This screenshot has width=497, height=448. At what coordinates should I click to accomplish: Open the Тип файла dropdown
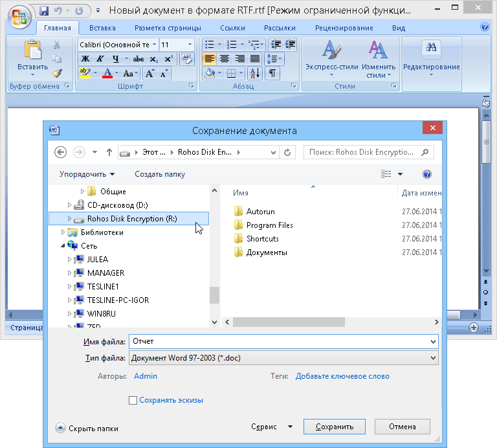(x=433, y=357)
